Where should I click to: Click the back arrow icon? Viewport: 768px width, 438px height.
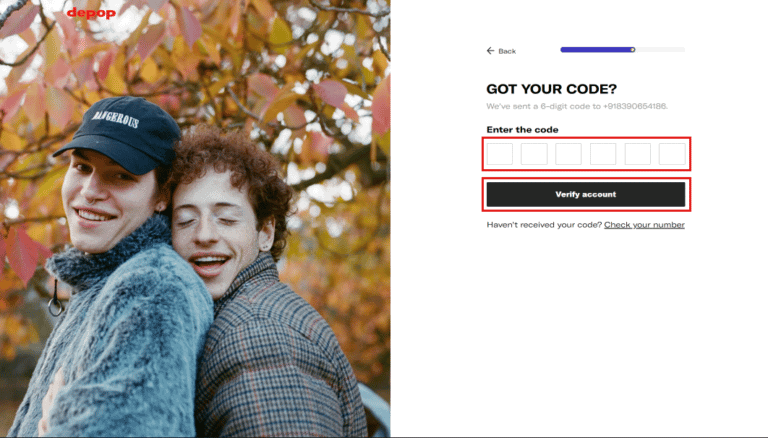[490, 50]
